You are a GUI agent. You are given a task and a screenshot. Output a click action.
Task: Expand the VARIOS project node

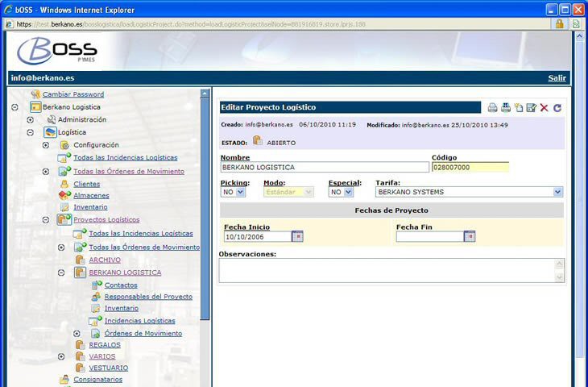coord(61,356)
